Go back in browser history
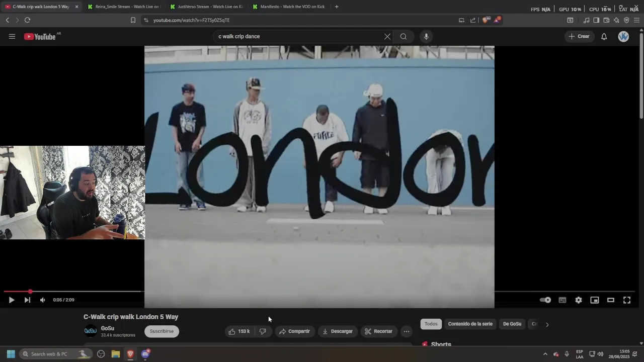 (x=7, y=20)
